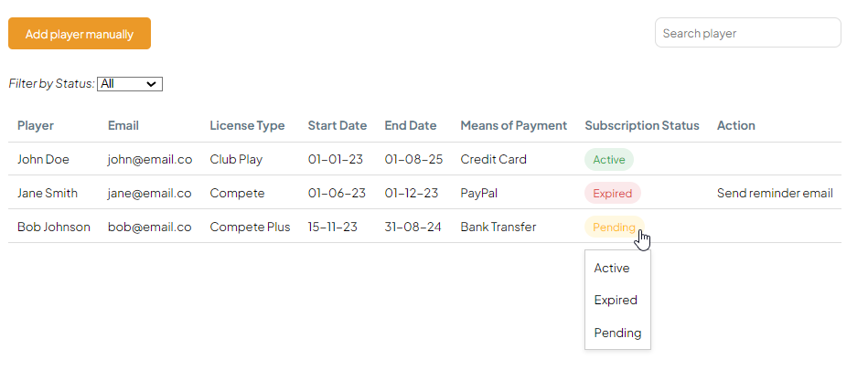
Task: Open the Filter by Status dropdown
Action: 130,84
